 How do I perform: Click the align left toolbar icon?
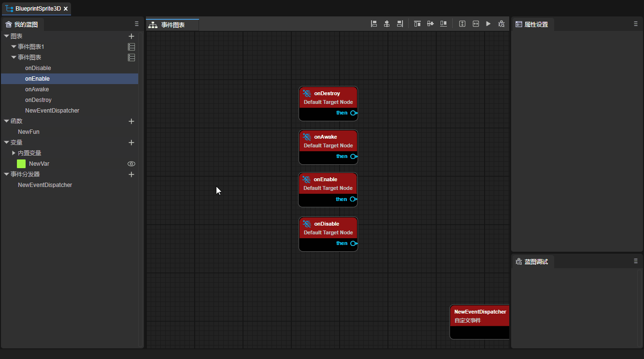click(x=374, y=24)
